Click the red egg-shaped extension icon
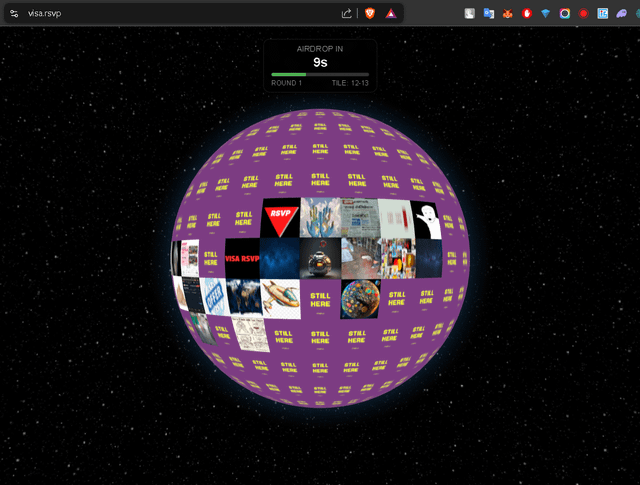Image resolution: width=640 pixels, height=485 pixels. [527, 14]
